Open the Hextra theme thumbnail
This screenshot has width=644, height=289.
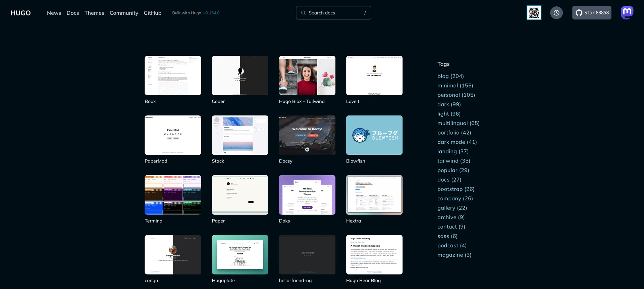[x=374, y=195]
